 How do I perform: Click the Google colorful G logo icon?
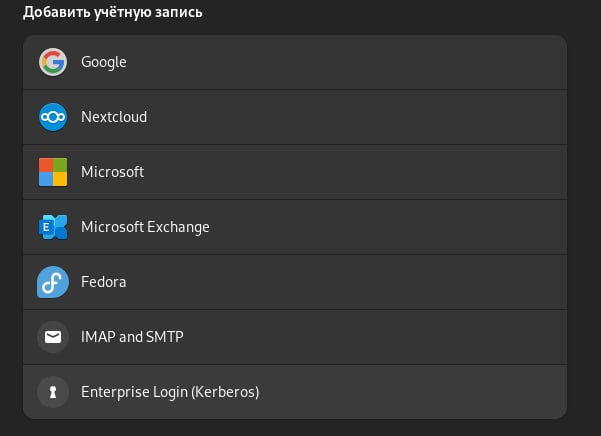(52, 62)
